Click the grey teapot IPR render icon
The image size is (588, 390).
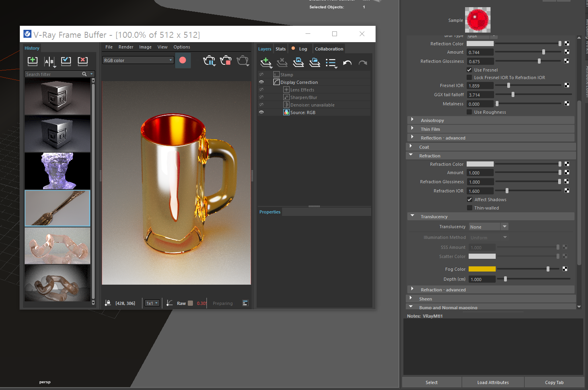tap(243, 60)
